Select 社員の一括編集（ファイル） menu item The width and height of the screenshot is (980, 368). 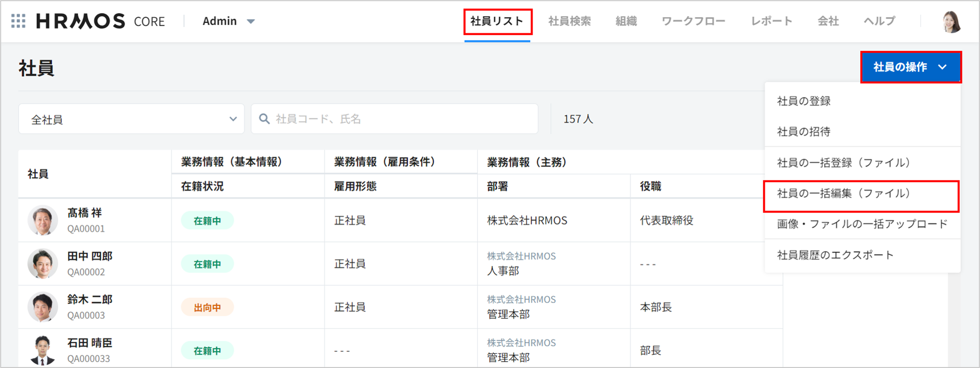pyautogui.click(x=844, y=194)
